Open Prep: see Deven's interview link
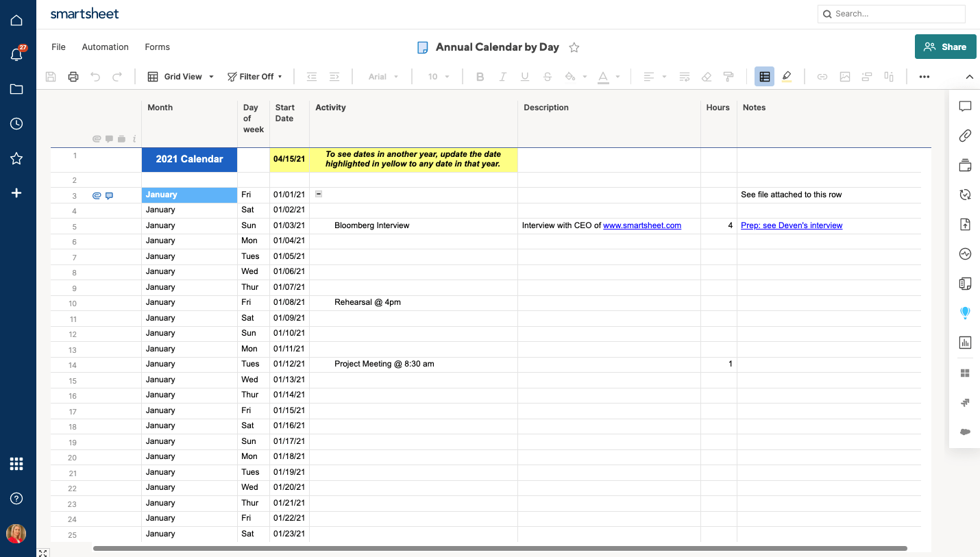 coord(792,225)
